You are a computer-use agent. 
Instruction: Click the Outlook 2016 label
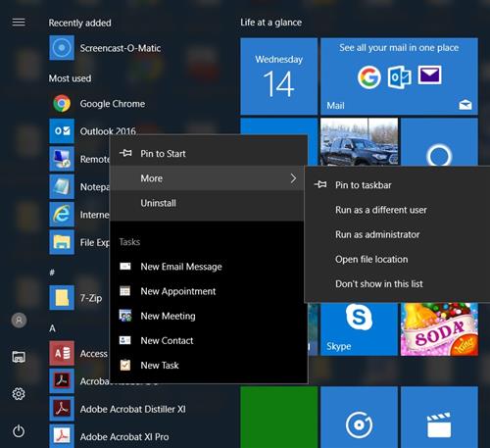tap(108, 131)
